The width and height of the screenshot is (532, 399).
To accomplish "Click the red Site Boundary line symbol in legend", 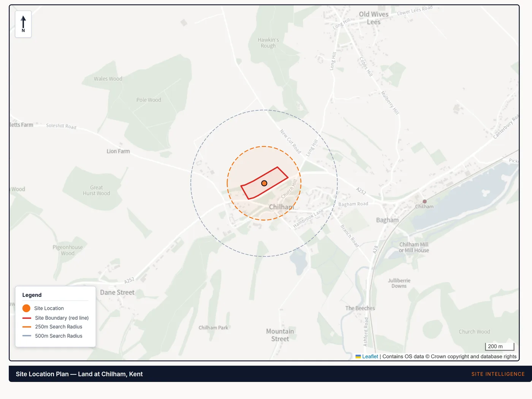I will (27, 318).
